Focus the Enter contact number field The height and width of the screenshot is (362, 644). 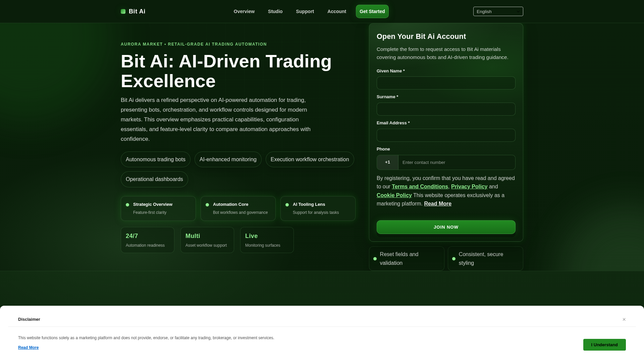pyautogui.click(x=457, y=162)
